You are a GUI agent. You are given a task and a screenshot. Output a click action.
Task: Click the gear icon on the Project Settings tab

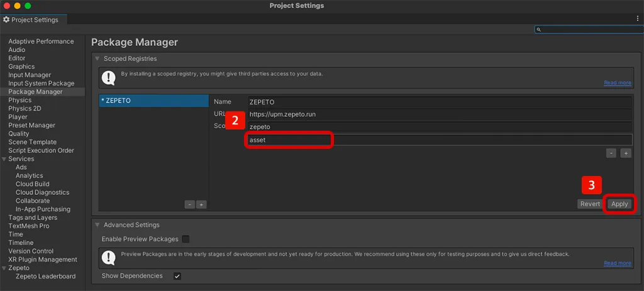pos(6,19)
